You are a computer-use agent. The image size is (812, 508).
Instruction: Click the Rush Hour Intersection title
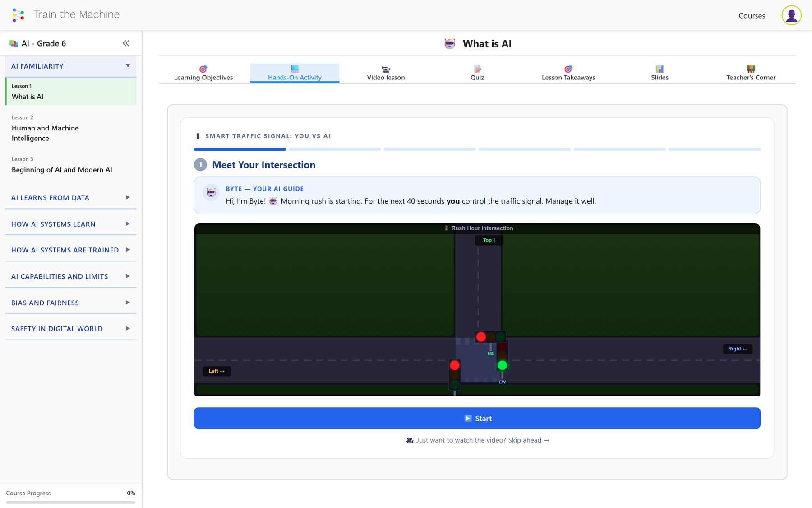482,228
